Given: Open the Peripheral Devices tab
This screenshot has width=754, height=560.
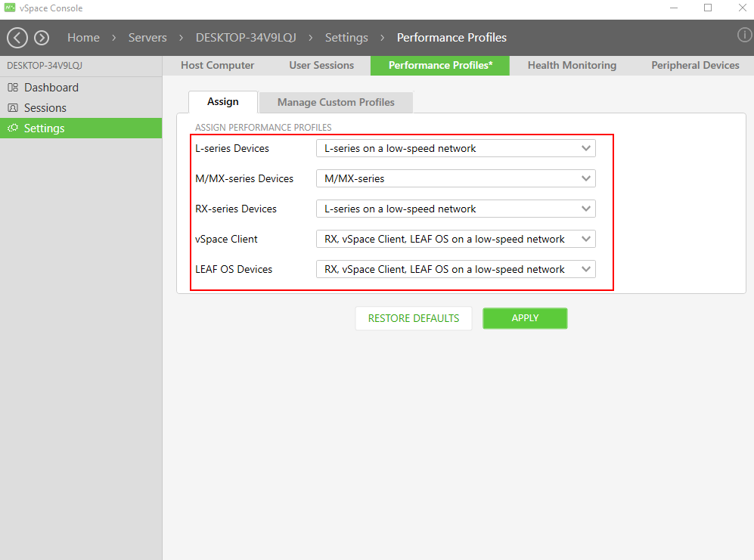Looking at the screenshot, I should pyautogui.click(x=695, y=66).
